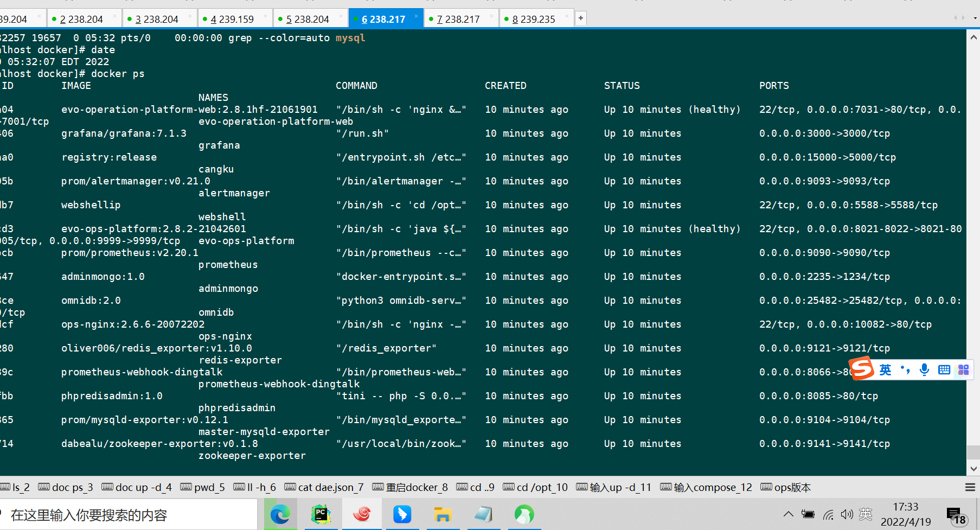Close session tab 6 238.217
The image size is (980, 530).
(x=416, y=16)
